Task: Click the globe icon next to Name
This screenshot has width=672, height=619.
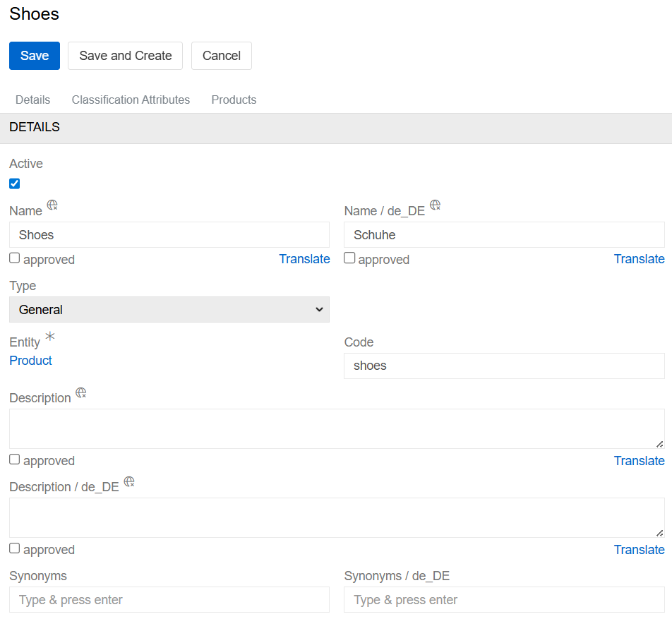Action: tap(52, 205)
